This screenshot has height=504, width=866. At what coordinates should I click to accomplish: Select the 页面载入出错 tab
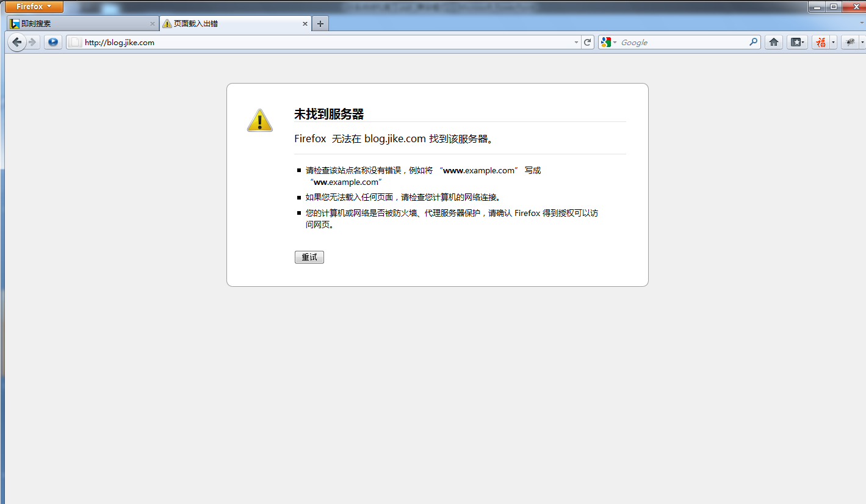236,24
